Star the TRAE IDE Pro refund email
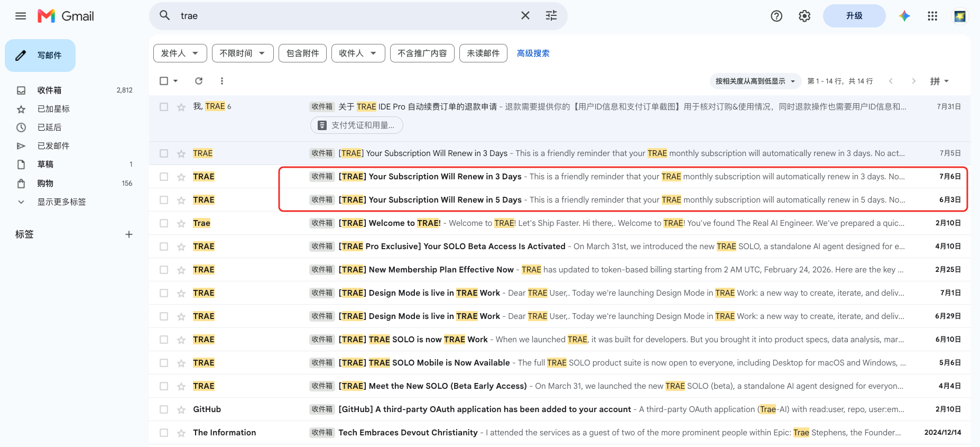The image size is (980, 447). coord(181,107)
